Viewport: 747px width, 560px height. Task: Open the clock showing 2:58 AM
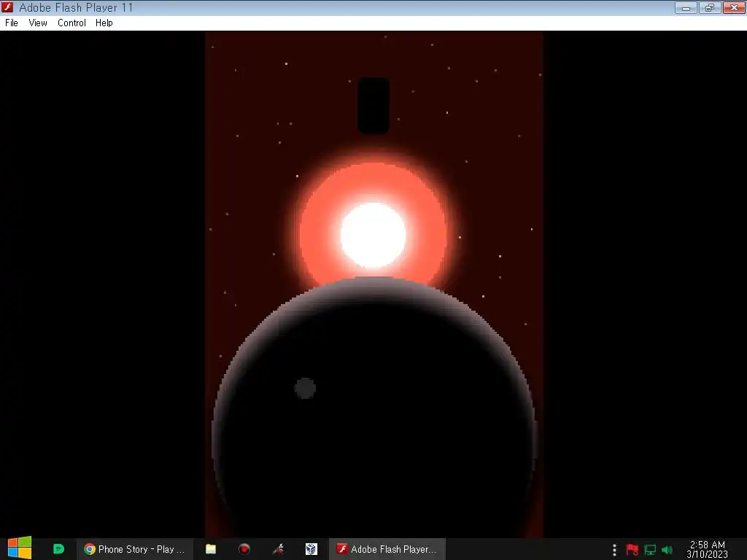[708, 549]
